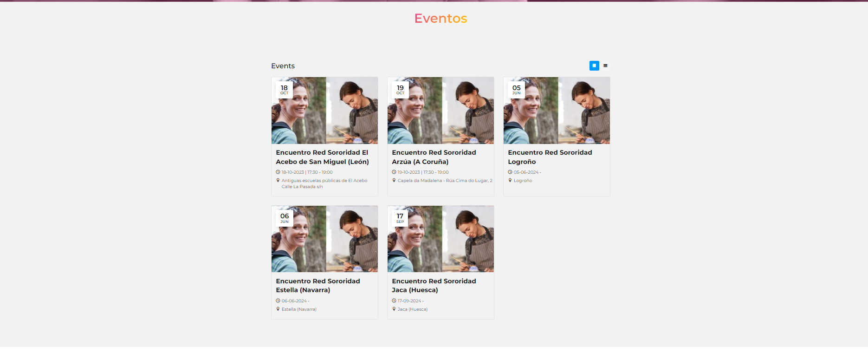This screenshot has height=353, width=868.
Task: Click thumbnail image of Logroño event
Action: click(x=557, y=111)
